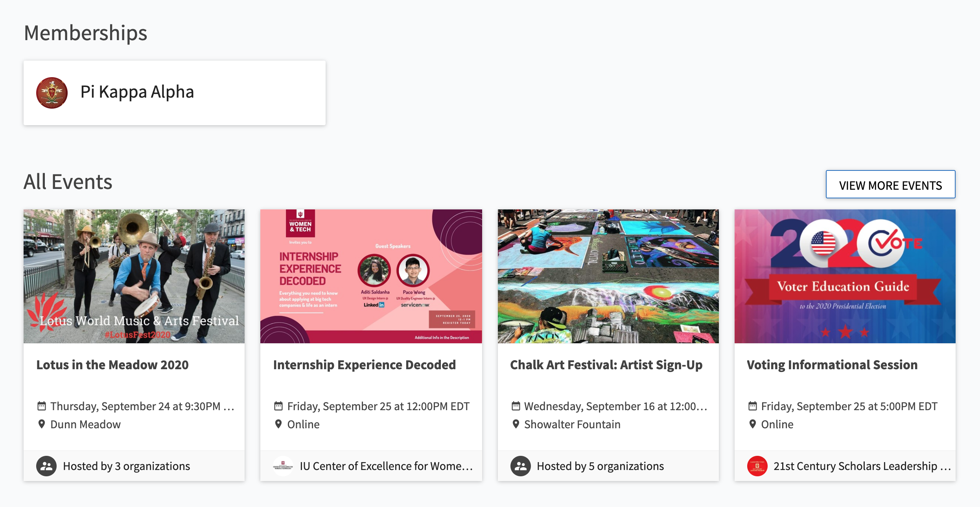Open View More Events
Image resolution: width=980 pixels, height=507 pixels.
890,185
